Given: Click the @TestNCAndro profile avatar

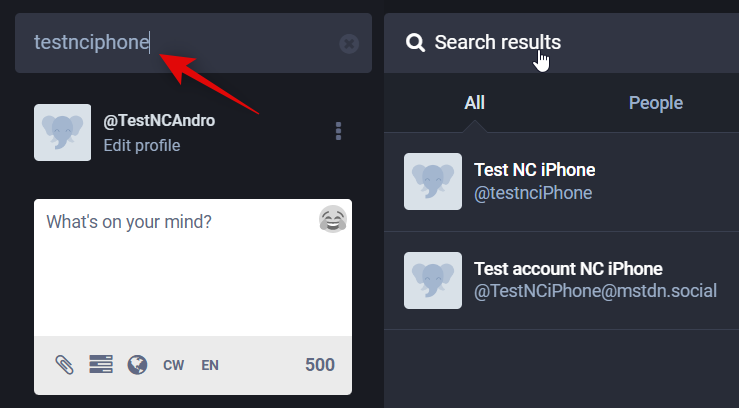Looking at the screenshot, I should [x=63, y=132].
